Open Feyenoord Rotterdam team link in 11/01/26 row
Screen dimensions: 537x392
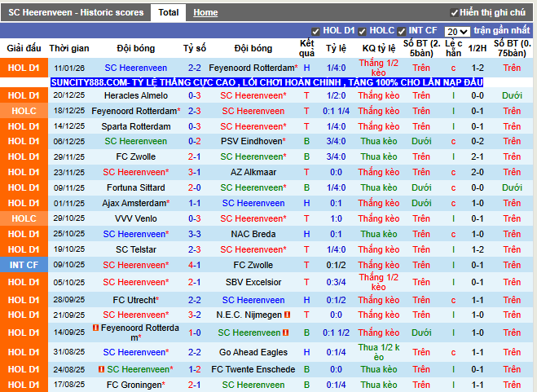(253, 68)
